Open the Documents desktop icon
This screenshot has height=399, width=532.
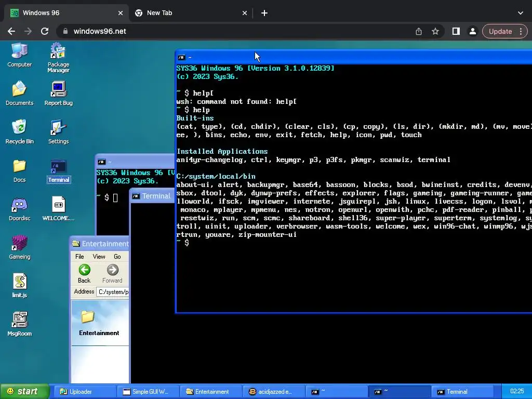click(x=19, y=94)
